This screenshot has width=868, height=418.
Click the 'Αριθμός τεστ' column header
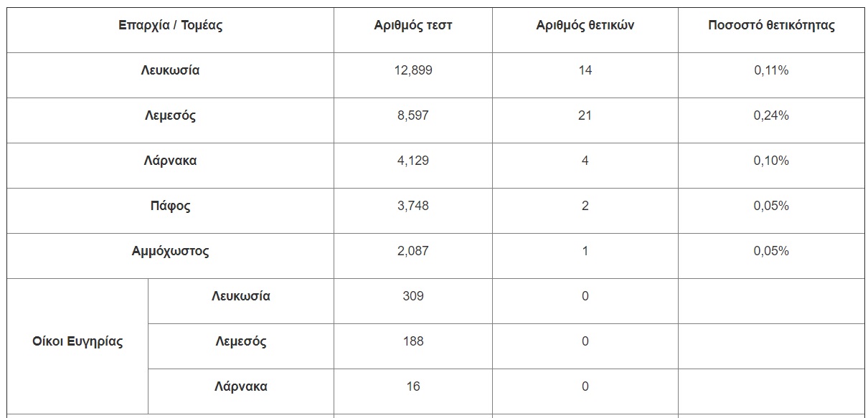[413, 26]
